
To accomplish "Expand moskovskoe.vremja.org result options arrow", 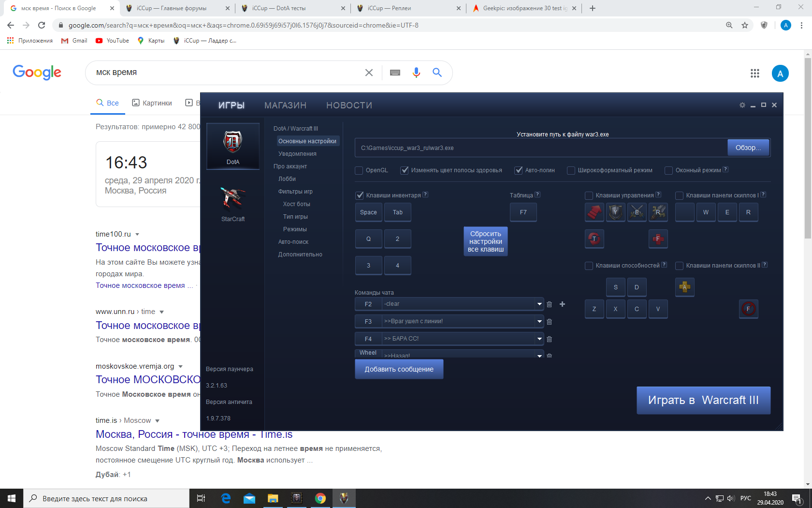I will click(181, 367).
